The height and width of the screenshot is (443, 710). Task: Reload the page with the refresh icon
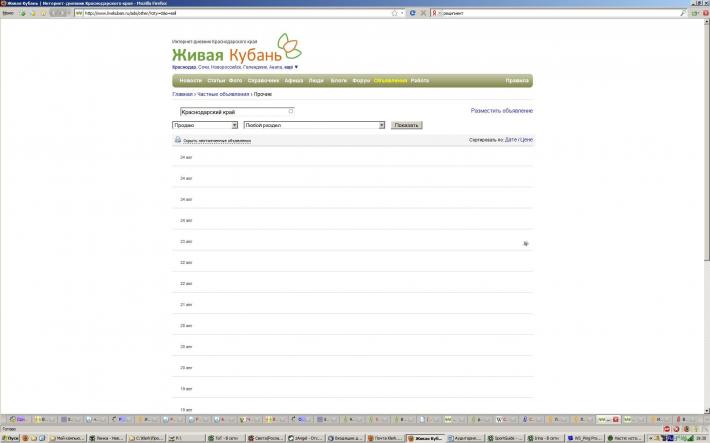click(x=413, y=13)
